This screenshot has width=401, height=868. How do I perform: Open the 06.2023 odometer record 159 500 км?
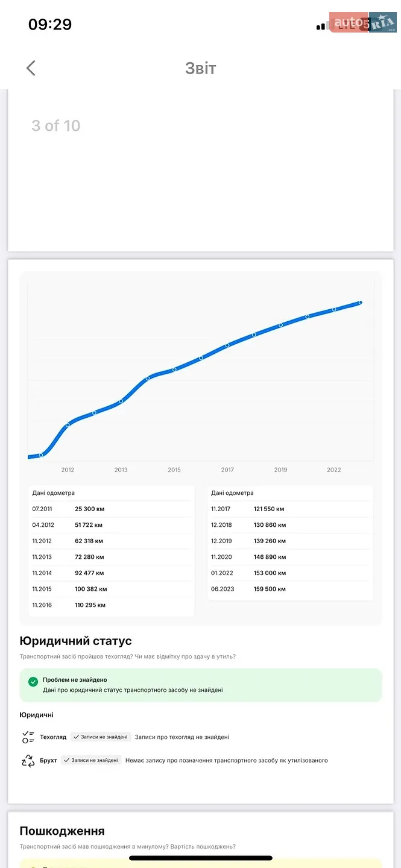pyautogui.click(x=290, y=589)
